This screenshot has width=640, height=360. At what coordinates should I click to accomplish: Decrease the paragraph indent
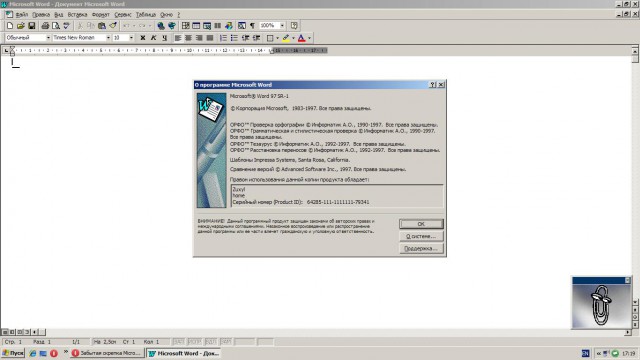tap(245, 38)
